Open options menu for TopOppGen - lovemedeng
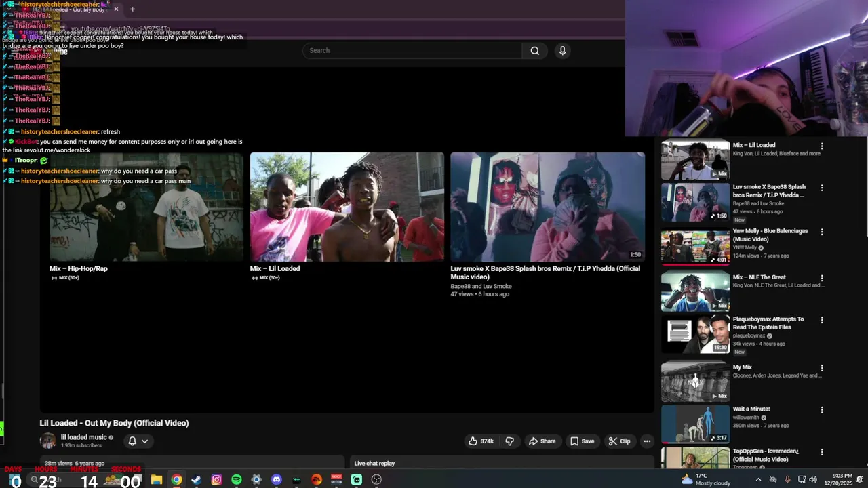 point(822,452)
